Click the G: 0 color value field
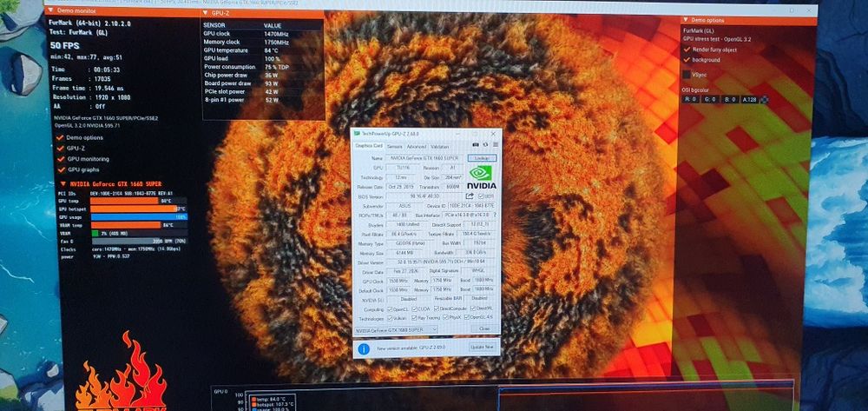 (710, 100)
